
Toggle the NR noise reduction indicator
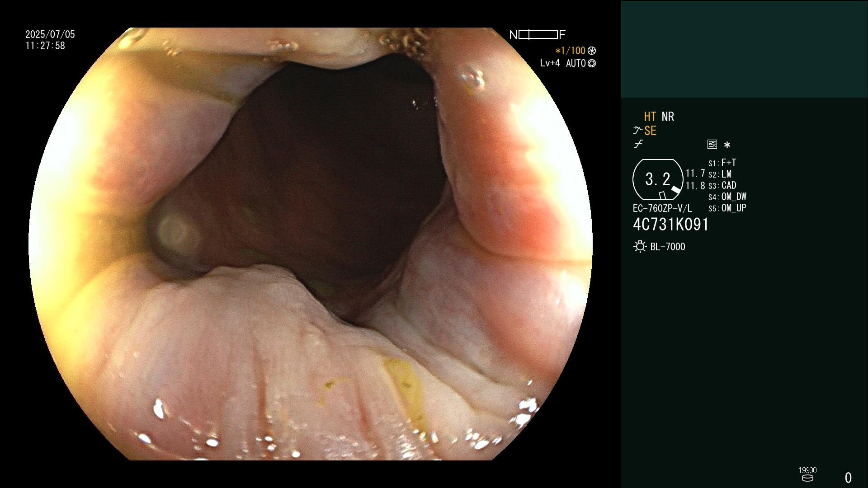(x=668, y=117)
